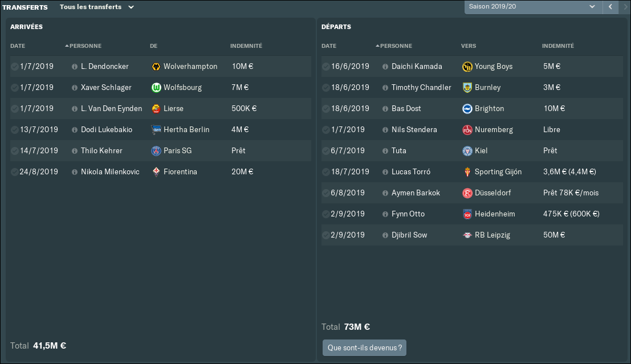Click the Burnley club crest icon

click(467, 87)
